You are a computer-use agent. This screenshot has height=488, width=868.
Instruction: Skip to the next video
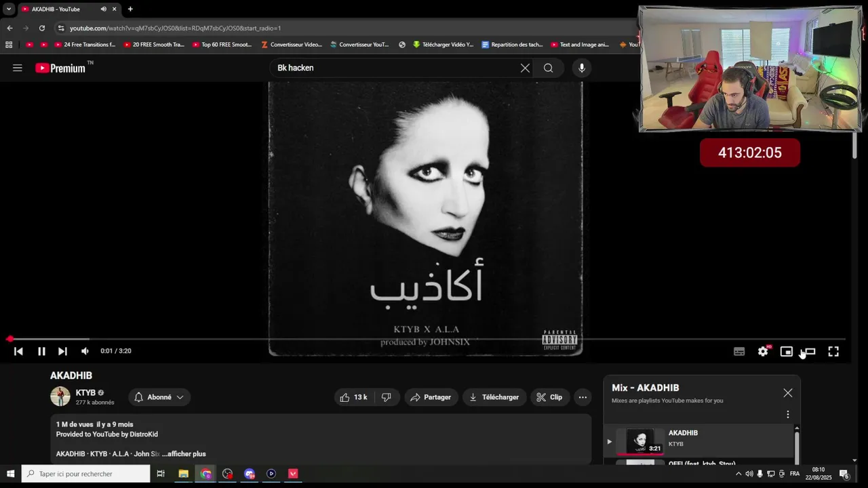point(62,351)
